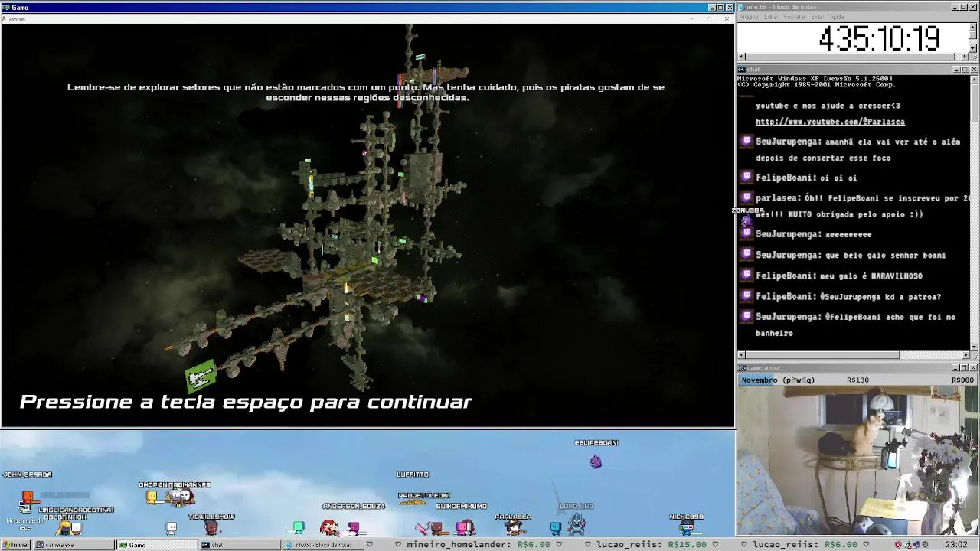Click the Novembro label in camera.exe
The height and width of the screenshot is (551, 980).
[759, 380]
